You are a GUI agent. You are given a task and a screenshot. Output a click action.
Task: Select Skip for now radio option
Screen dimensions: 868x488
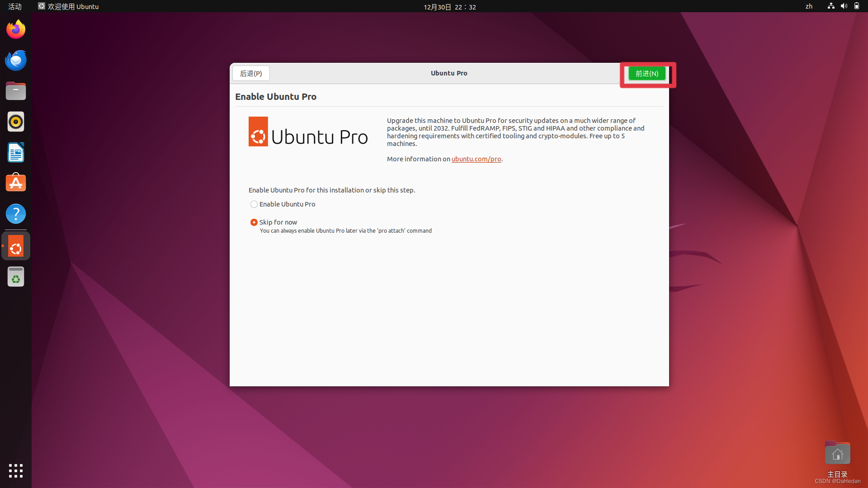[254, 222]
